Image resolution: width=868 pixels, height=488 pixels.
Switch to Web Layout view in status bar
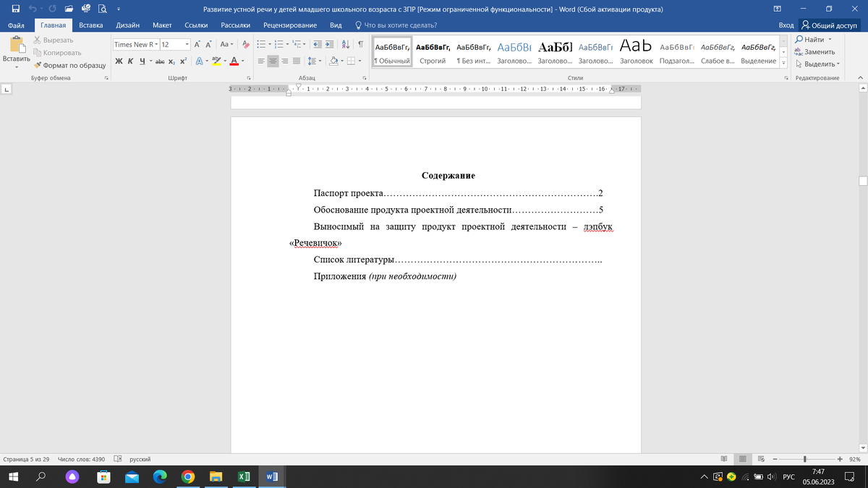[761, 459]
